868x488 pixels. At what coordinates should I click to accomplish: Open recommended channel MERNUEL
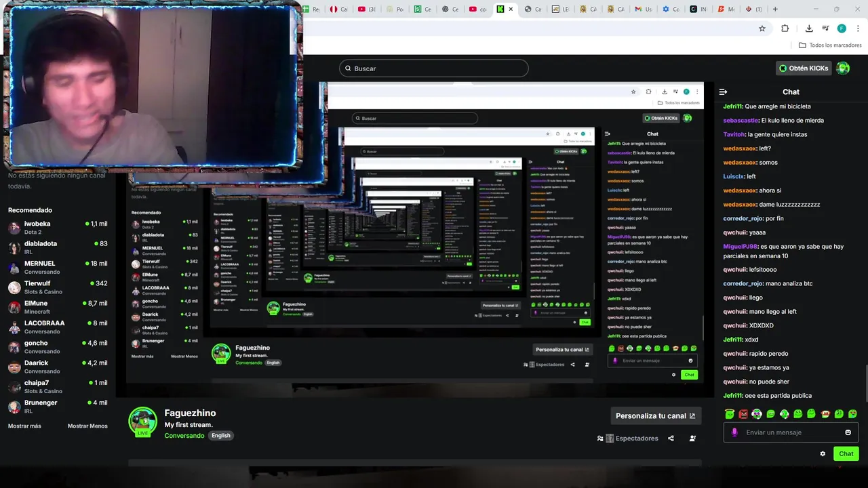click(58, 267)
